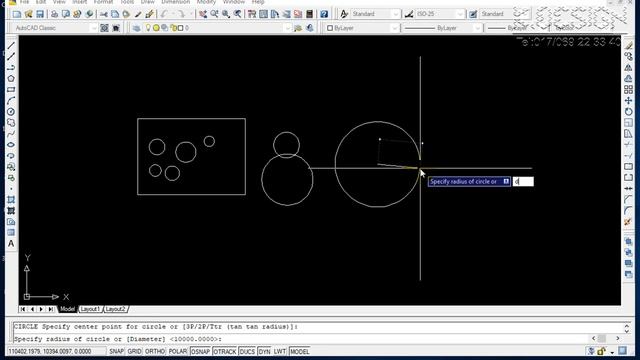Image resolution: width=640 pixels, height=360 pixels.
Task: Toggle SNAP mode in status bar
Action: (117, 351)
